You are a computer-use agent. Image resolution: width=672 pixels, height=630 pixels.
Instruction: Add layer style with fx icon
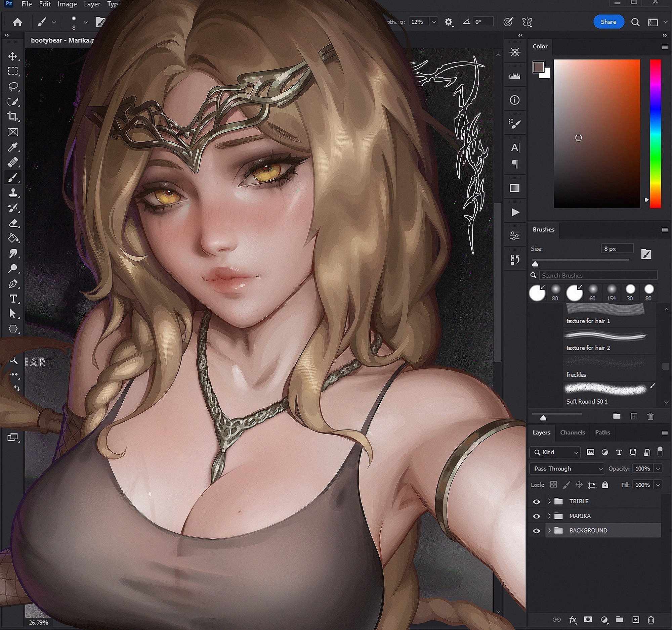pos(573,620)
